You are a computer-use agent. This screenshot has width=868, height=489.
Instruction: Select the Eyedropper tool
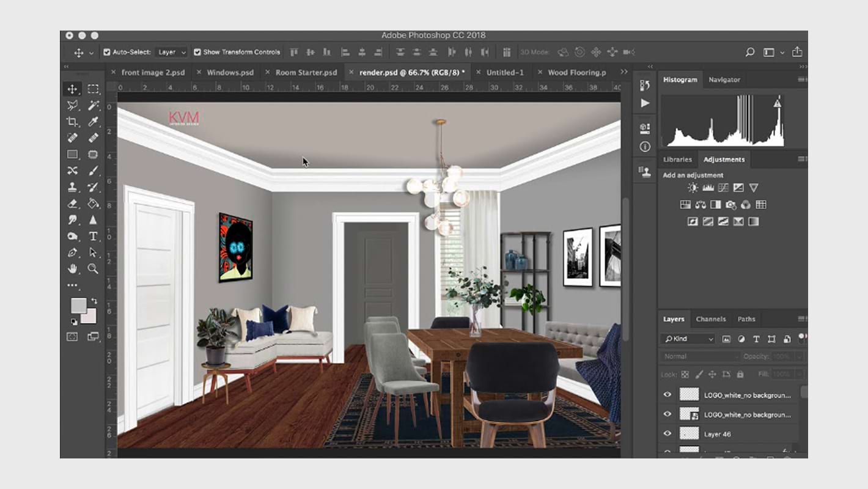pos(93,122)
